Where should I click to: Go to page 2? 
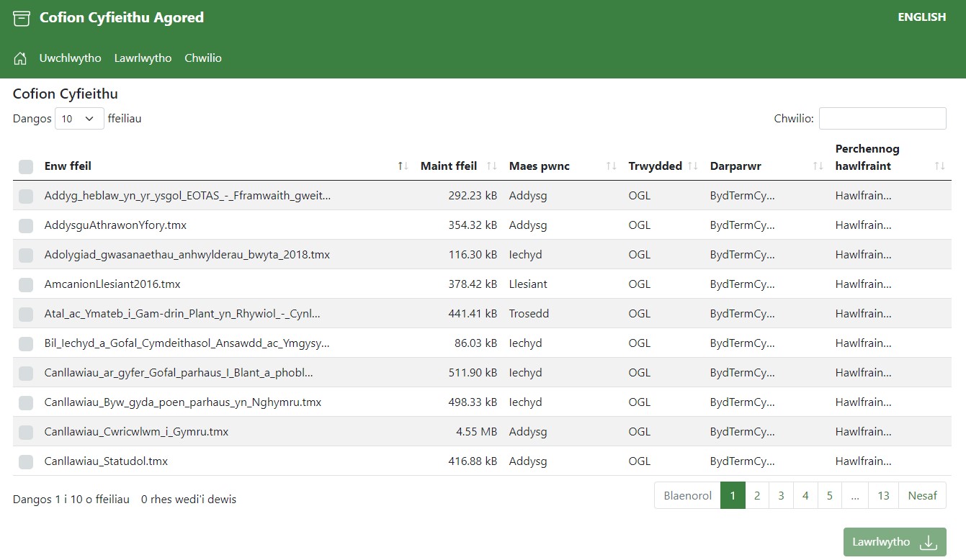pyautogui.click(x=757, y=495)
